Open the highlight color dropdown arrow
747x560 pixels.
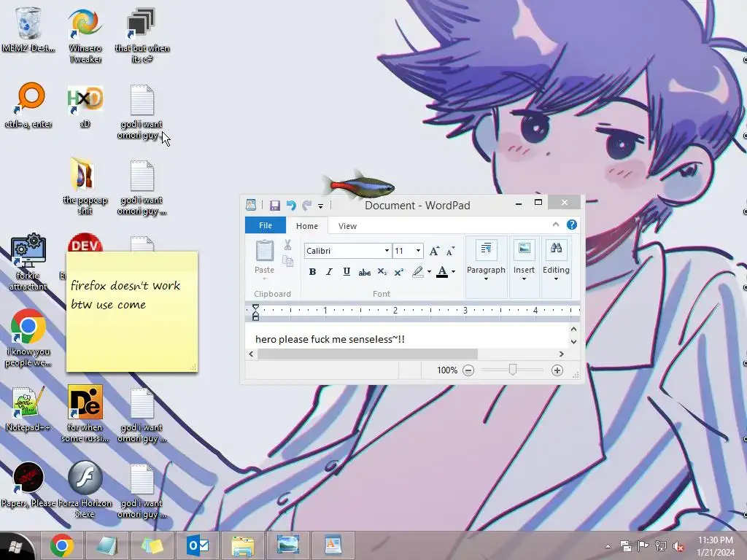(x=429, y=272)
